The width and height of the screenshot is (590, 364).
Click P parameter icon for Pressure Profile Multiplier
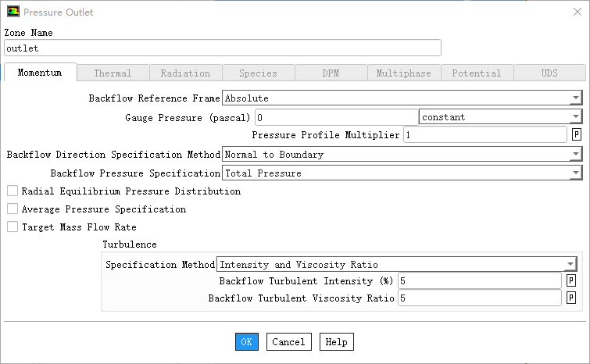tap(577, 135)
